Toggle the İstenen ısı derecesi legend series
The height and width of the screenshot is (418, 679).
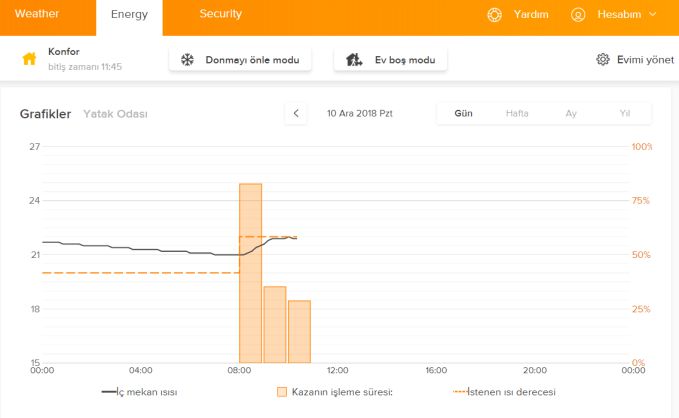[x=504, y=392]
